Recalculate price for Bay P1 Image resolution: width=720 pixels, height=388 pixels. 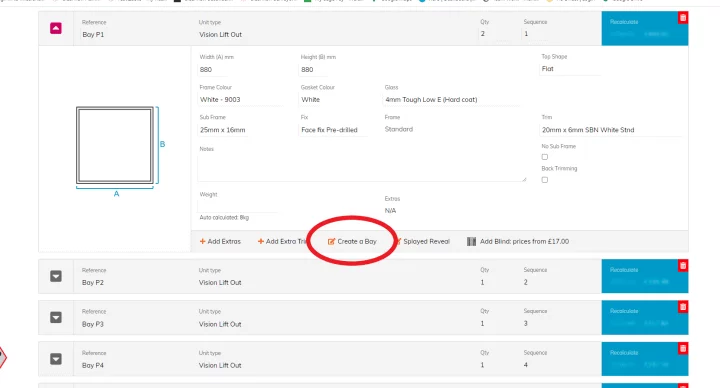tap(624, 22)
